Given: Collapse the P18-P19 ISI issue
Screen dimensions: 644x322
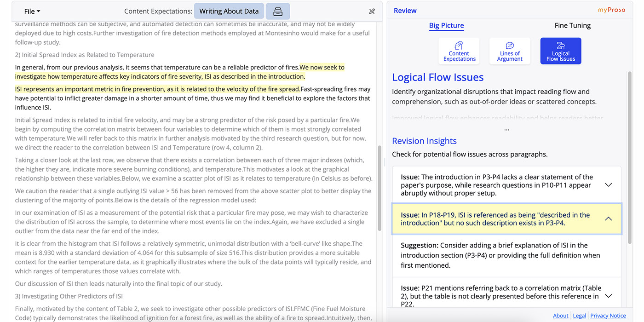Looking at the screenshot, I should tap(608, 219).
